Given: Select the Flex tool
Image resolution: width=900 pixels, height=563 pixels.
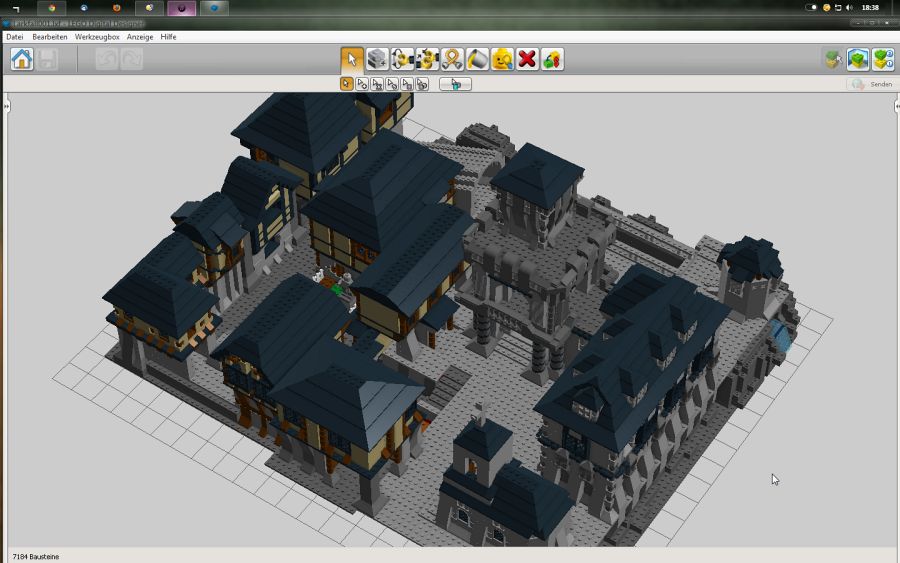Looking at the screenshot, I should [452, 59].
